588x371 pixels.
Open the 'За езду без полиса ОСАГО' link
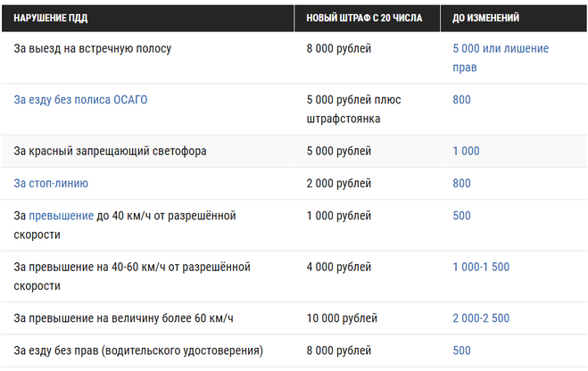coord(80,100)
